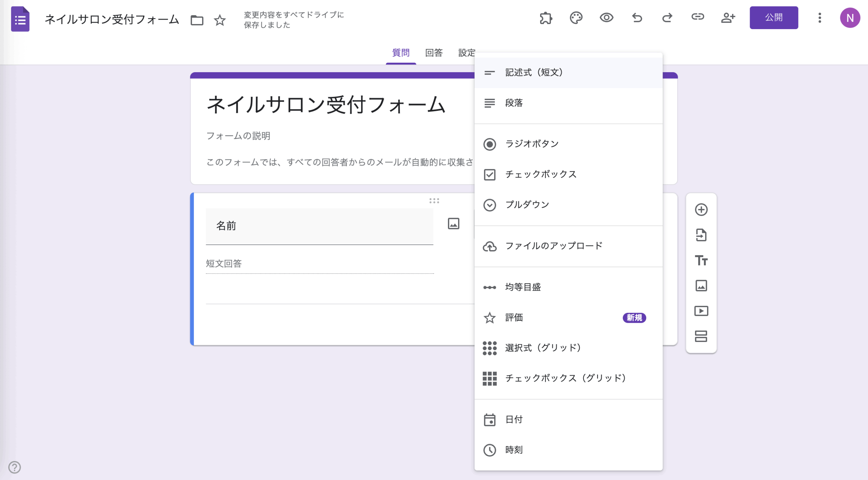Select ラジオボタン question type
This screenshot has width=868, height=480.
tap(532, 144)
